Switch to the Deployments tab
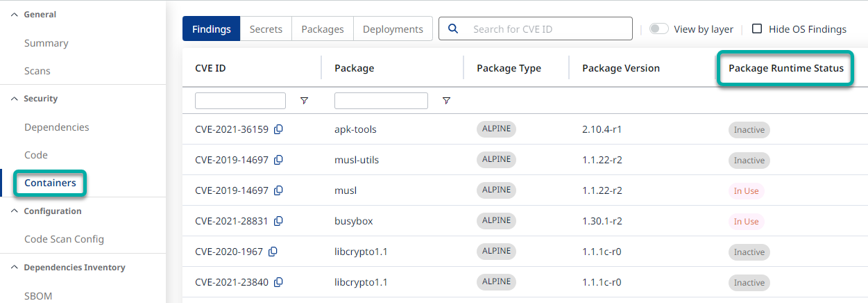 [x=393, y=29]
